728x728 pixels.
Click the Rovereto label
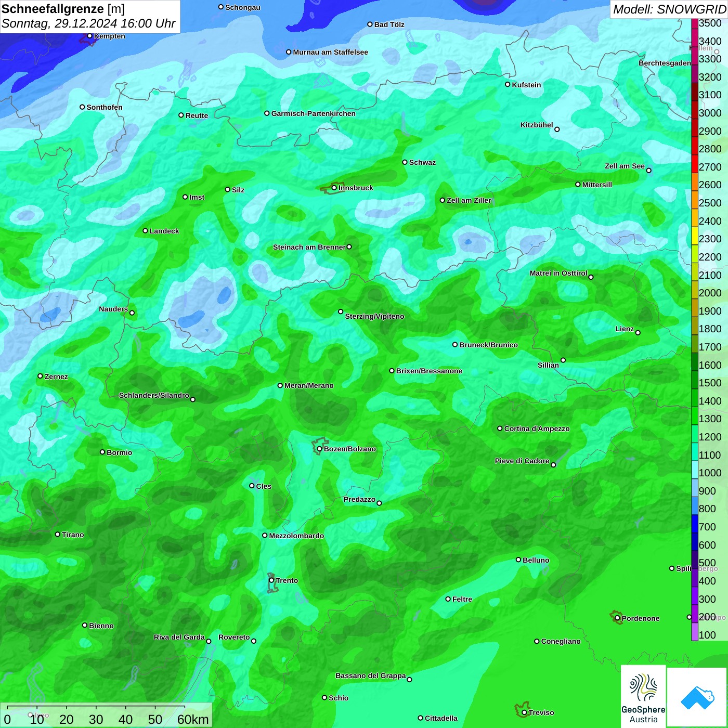pos(234,637)
